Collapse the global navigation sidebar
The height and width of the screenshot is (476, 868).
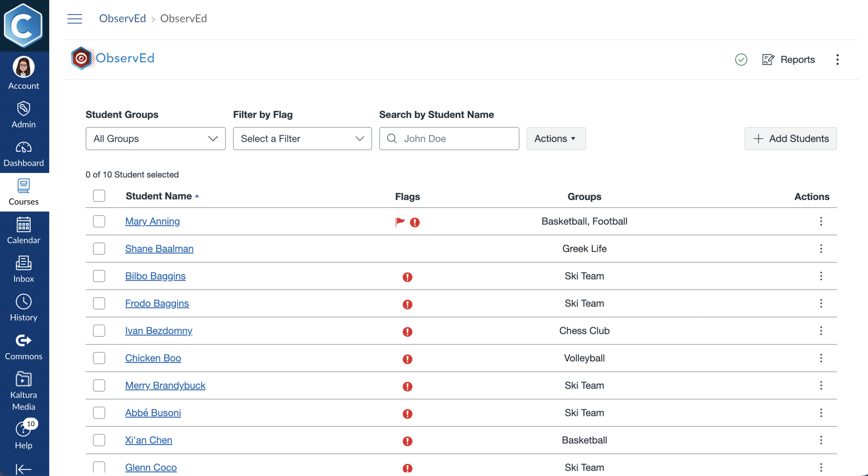[23, 469]
